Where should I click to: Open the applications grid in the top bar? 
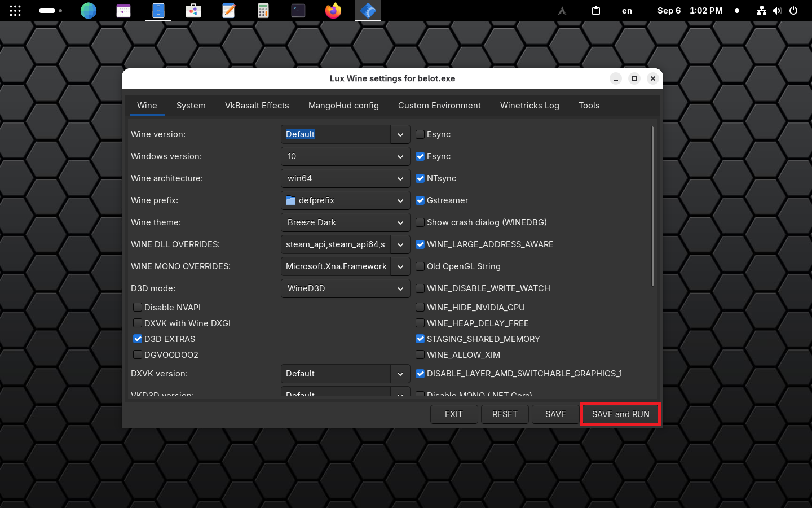pos(15,11)
